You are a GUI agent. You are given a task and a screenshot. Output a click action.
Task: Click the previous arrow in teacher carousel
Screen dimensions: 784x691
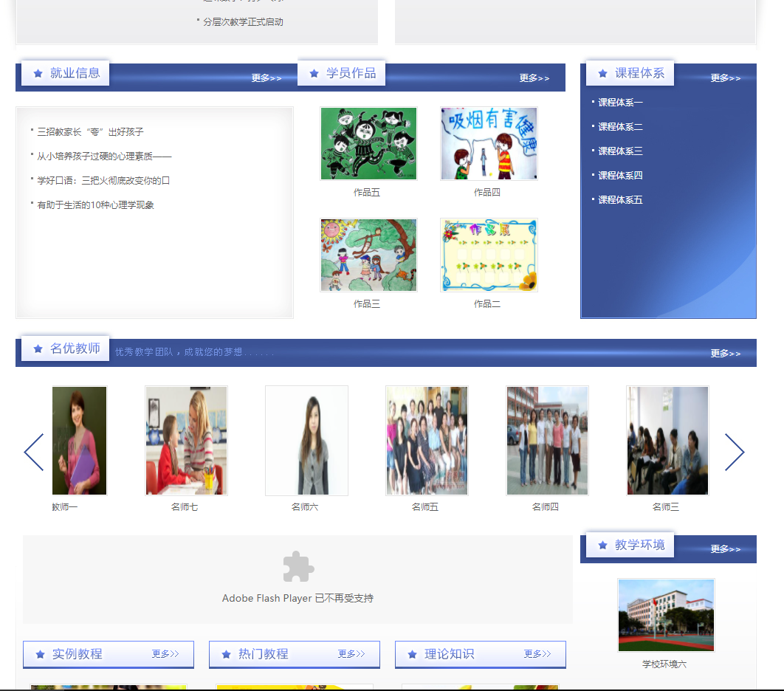click(x=34, y=452)
